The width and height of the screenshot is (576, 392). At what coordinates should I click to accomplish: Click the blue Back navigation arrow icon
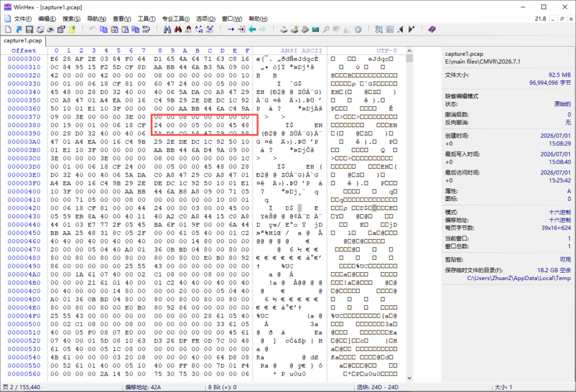[x=252, y=29]
